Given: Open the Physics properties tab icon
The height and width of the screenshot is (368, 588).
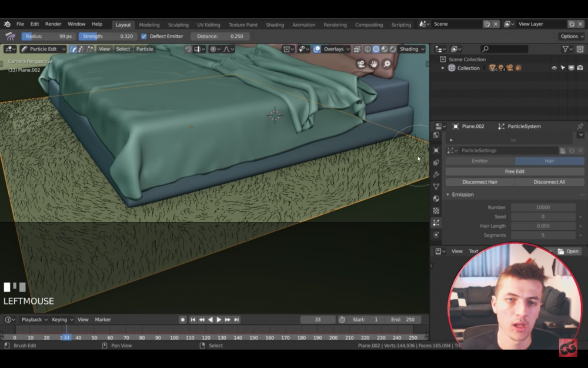Looking at the screenshot, I should pyautogui.click(x=436, y=235).
